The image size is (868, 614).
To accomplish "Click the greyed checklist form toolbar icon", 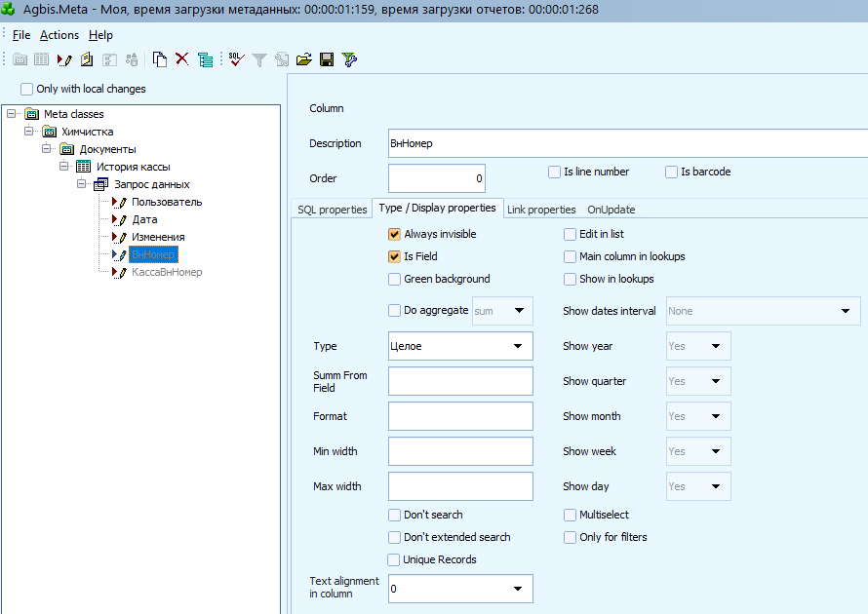I will [x=109, y=59].
